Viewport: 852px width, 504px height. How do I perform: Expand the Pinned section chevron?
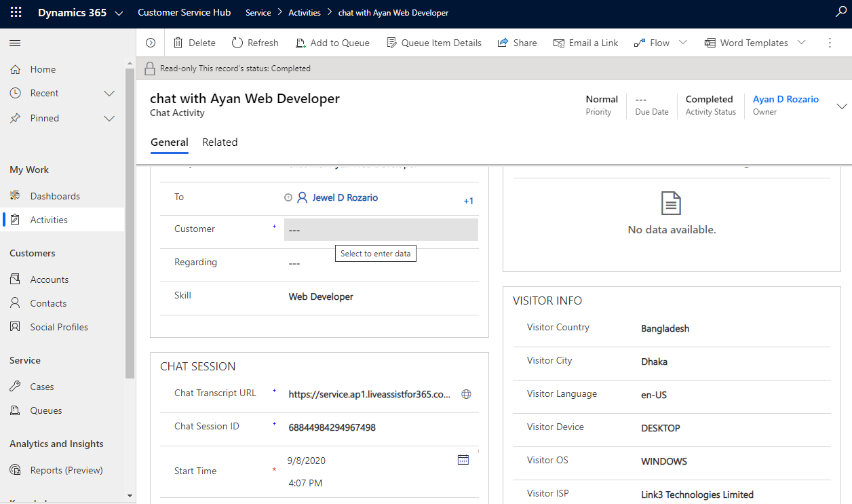[x=109, y=118]
